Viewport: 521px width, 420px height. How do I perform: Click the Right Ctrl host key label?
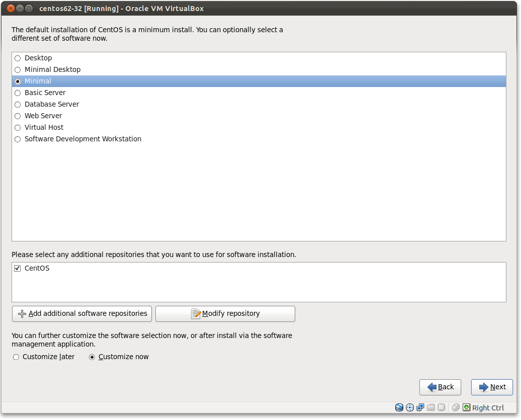click(x=488, y=408)
